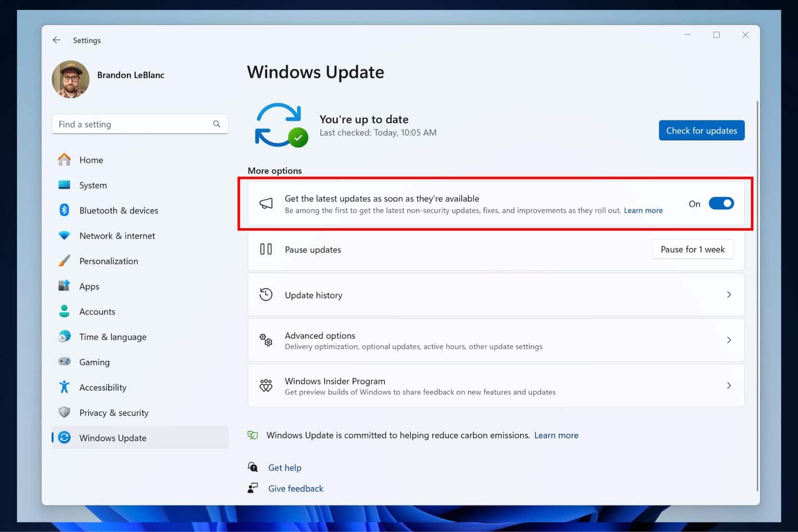Click Time & language globe icon
Viewport: 798px width, 532px height.
pyautogui.click(x=64, y=336)
